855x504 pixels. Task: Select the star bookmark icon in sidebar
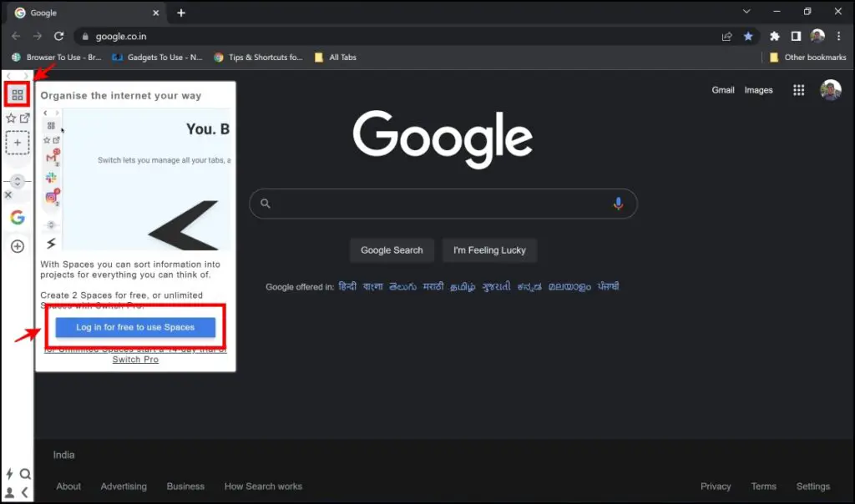pos(11,118)
